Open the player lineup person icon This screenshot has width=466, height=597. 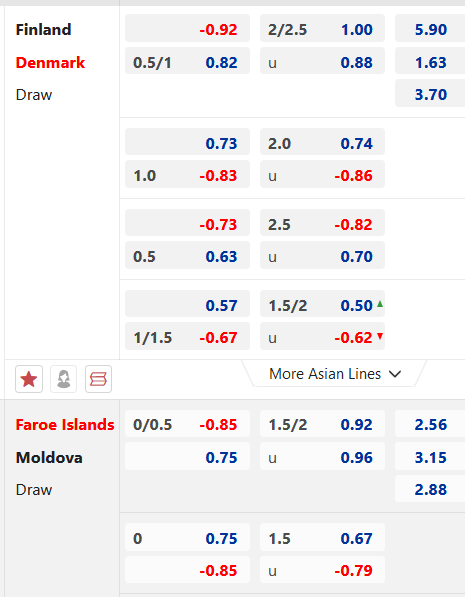pos(64,379)
